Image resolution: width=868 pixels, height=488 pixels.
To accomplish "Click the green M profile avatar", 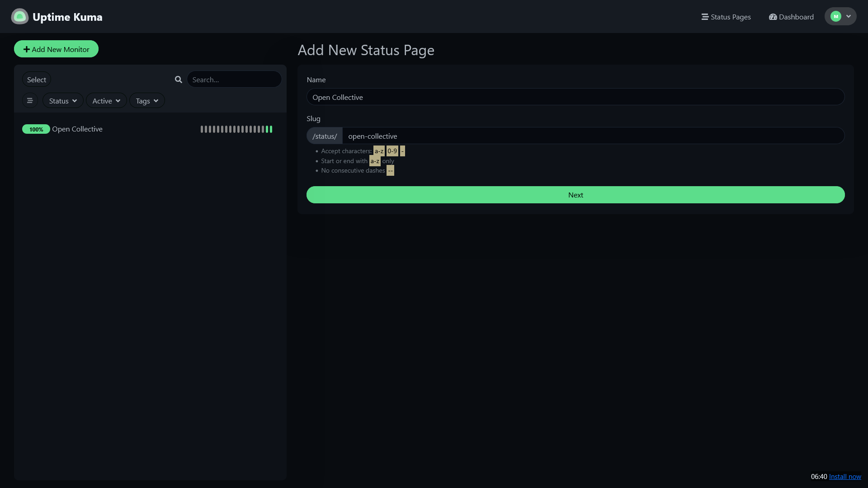I will (836, 17).
